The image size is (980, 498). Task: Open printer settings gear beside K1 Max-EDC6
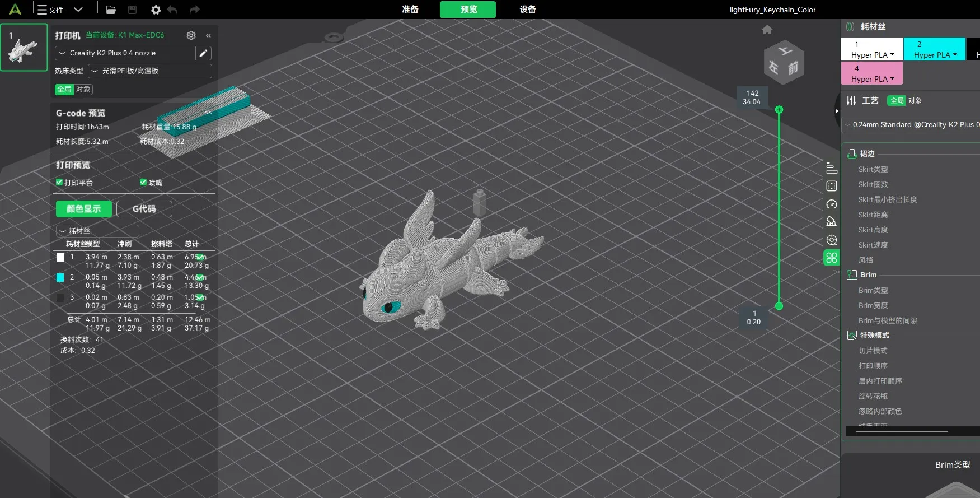pos(191,35)
